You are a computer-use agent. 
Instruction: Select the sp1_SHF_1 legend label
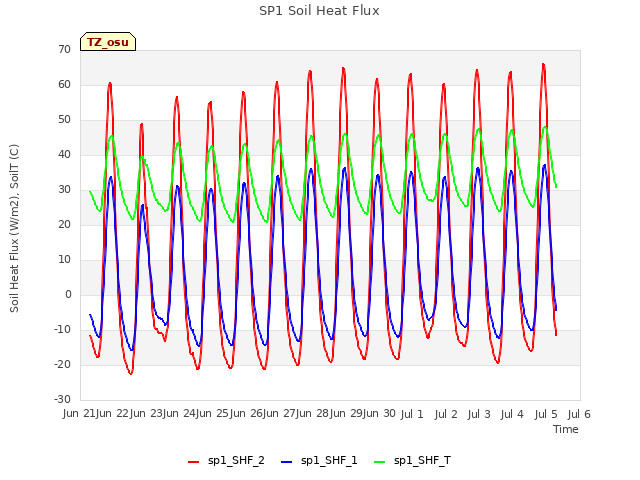tap(329, 460)
